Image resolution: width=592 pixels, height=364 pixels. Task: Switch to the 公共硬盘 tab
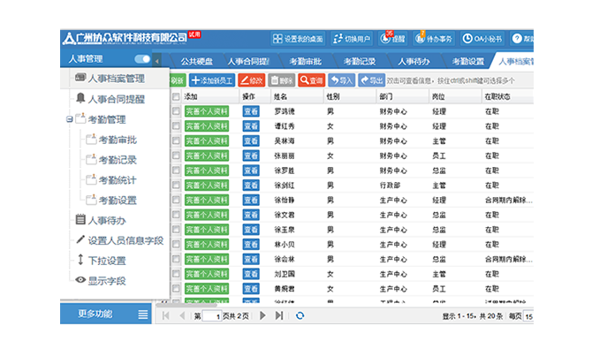[x=197, y=62]
